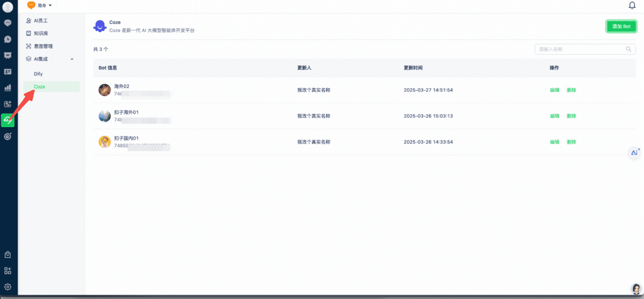Click the 添加 Bot button
Viewport: 644px width, 299px height.
click(621, 26)
